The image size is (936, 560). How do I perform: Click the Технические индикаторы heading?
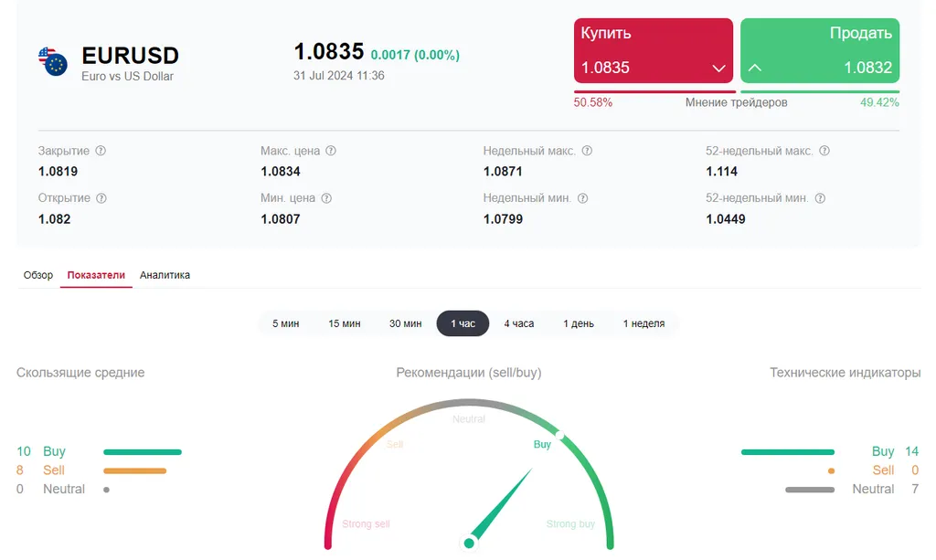click(x=846, y=373)
